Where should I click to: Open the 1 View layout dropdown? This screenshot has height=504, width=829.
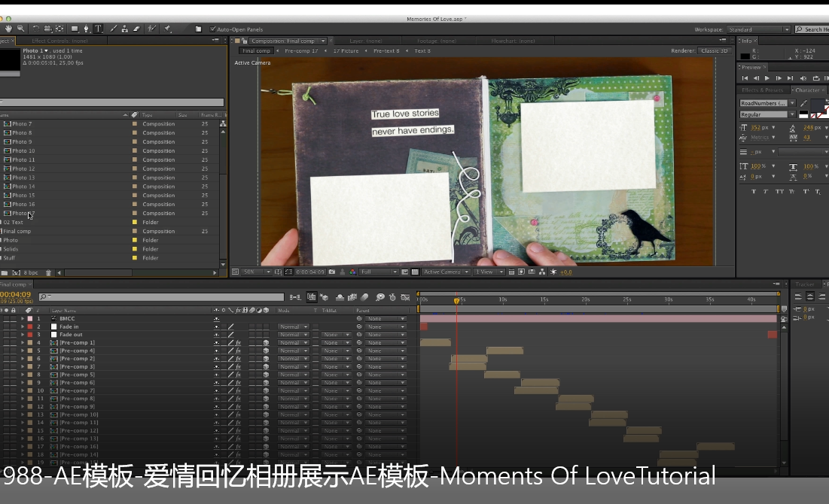[x=488, y=272]
